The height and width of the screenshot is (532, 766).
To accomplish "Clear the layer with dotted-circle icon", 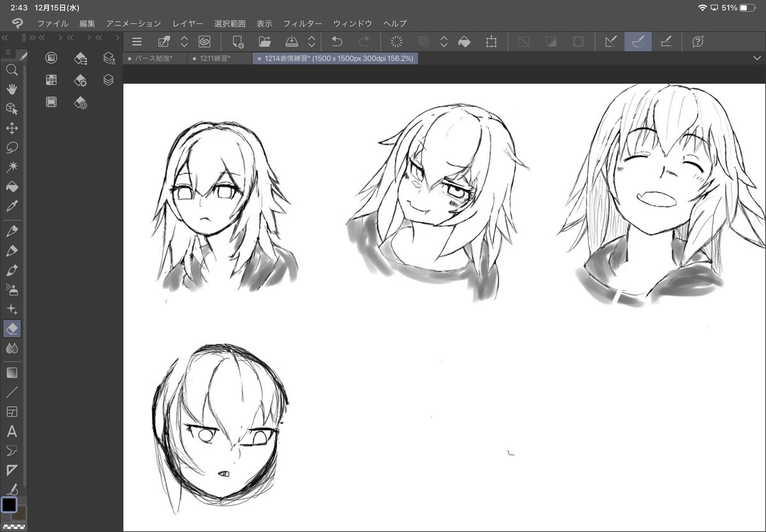I will click(396, 42).
